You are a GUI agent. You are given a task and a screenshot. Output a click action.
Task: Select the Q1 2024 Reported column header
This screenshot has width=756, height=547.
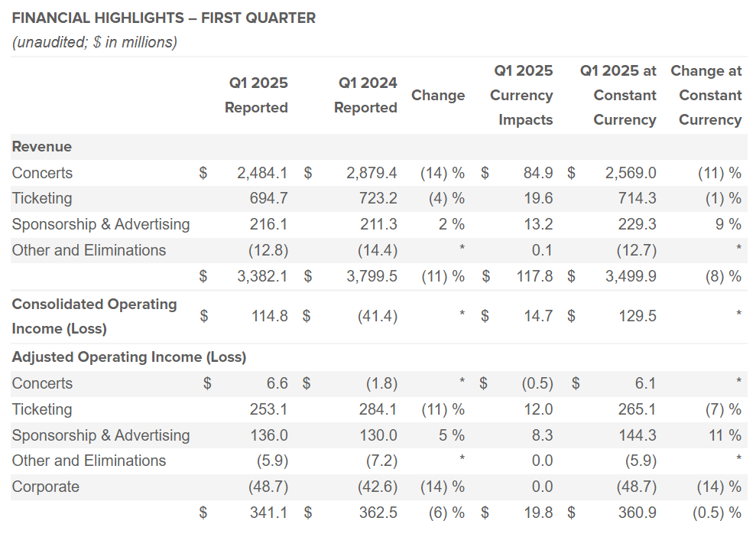click(365, 96)
